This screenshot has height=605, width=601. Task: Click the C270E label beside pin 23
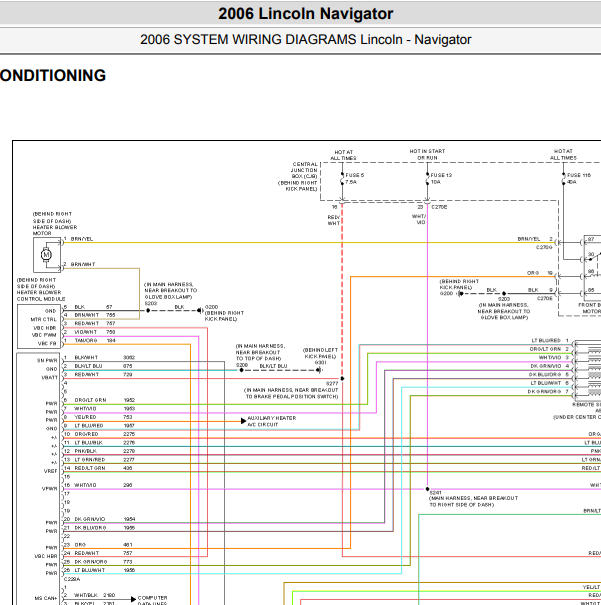click(x=439, y=207)
